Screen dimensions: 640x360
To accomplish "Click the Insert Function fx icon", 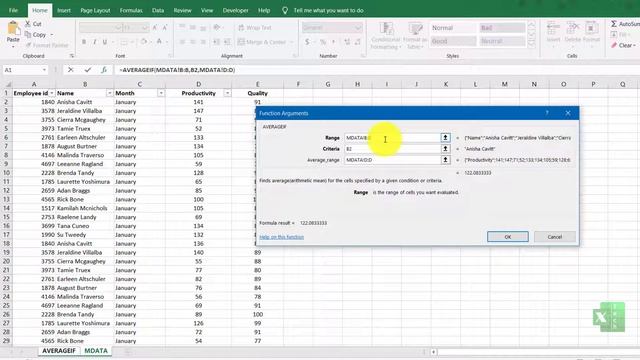I will click(x=104, y=70).
